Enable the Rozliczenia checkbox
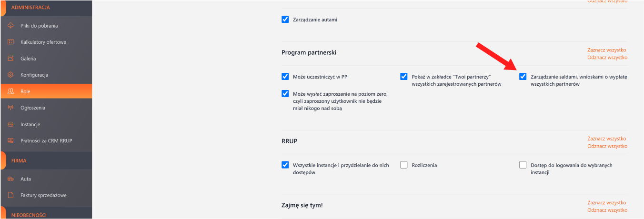The width and height of the screenshot is (644, 219). [404, 165]
